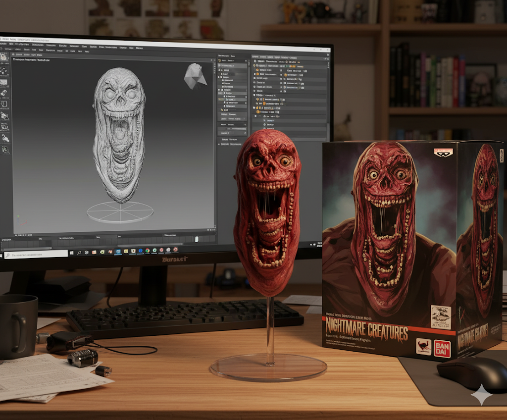Click the red circular icon ending the taskbar row

176,250
